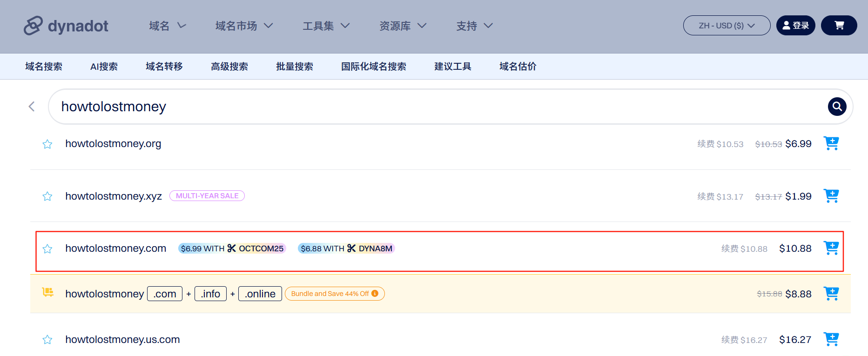Add howtolostmoney.xyz to cart

pos(831,196)
